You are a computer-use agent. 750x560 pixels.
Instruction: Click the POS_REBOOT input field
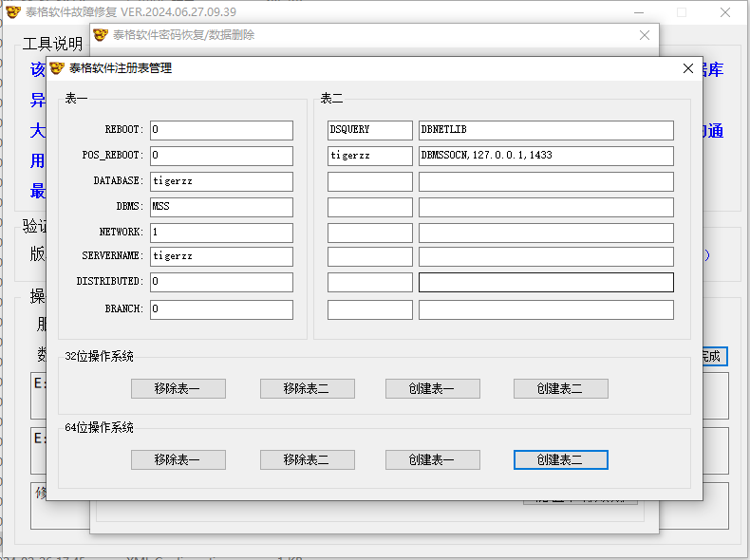click(x=220, y=156)
